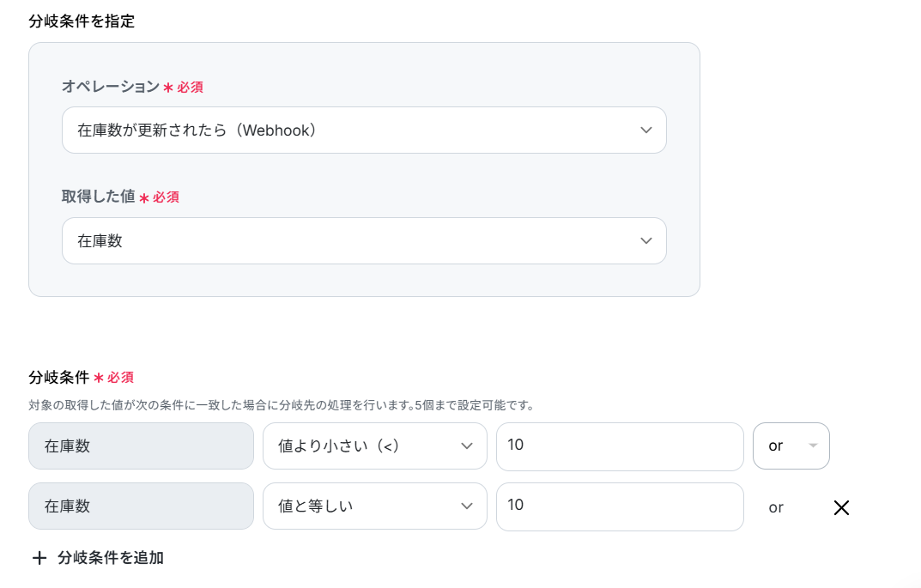Click the or label next to the X icon
The width and height of the screenshot is (921, 588).
pyautogui.click(x=776, y=507)
